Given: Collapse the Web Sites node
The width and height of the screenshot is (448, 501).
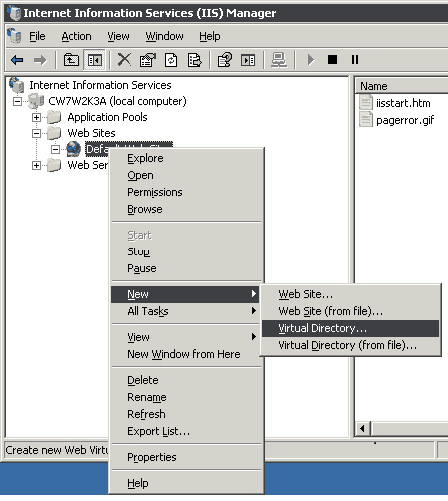Looking at the screenshot, I should point(36,133).
